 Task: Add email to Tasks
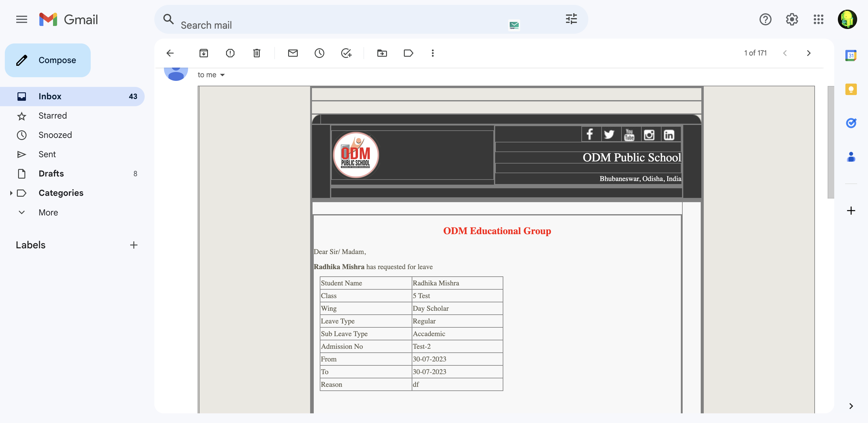coord(346,53)
